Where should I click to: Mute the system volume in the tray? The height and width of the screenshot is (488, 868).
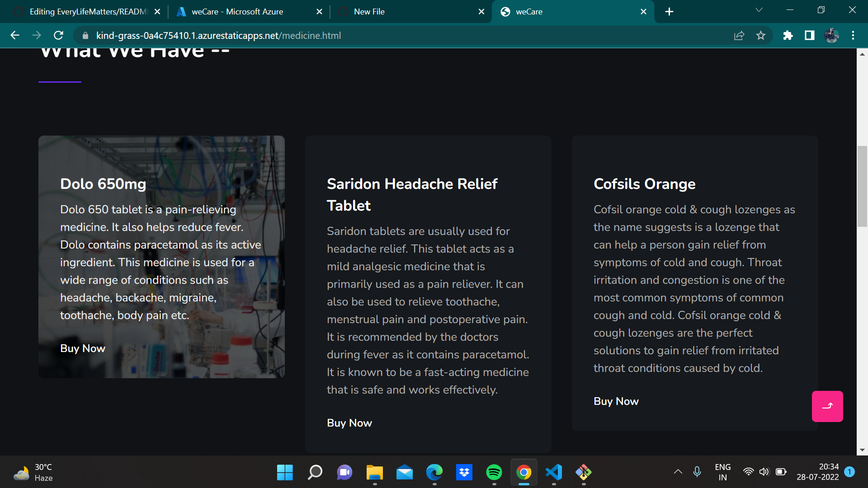coord(764,471)
